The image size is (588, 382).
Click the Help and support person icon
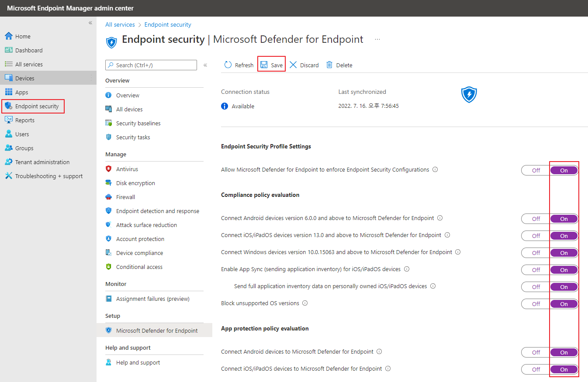click(109, 362)
